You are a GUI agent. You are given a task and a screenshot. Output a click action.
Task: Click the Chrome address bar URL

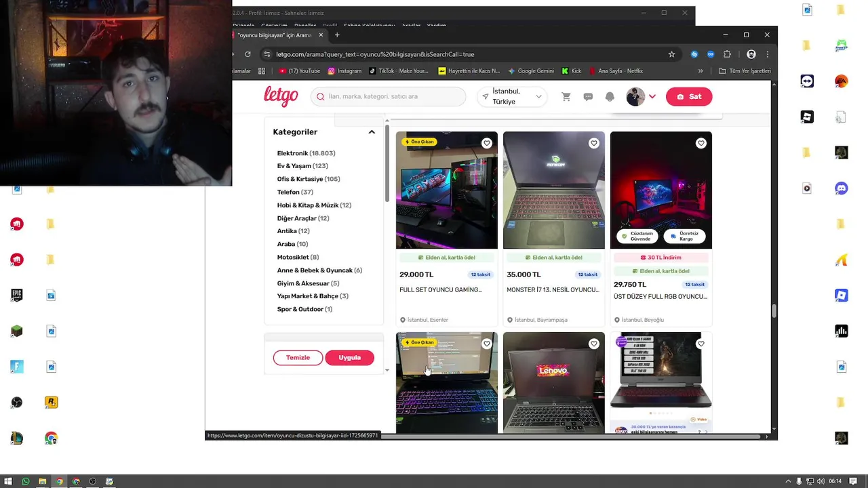[x=375, y=54]
